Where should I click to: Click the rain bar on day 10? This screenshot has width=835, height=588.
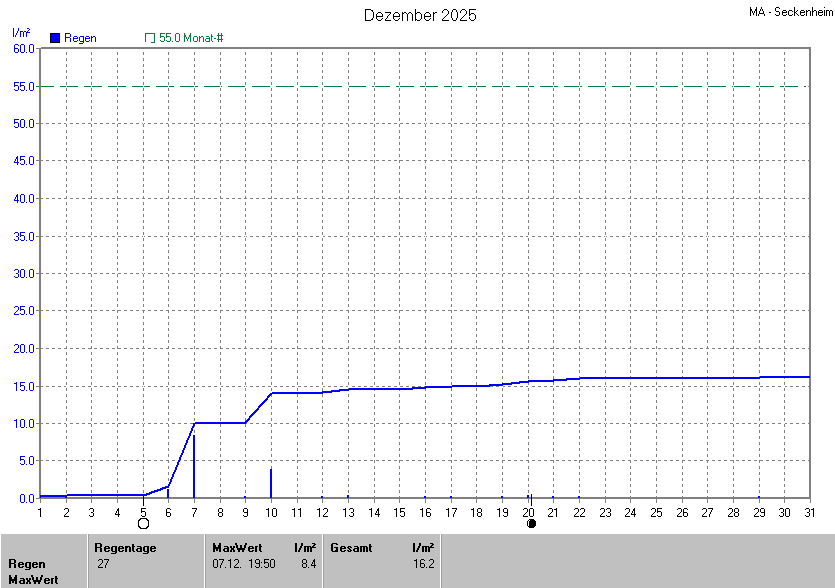271,482
